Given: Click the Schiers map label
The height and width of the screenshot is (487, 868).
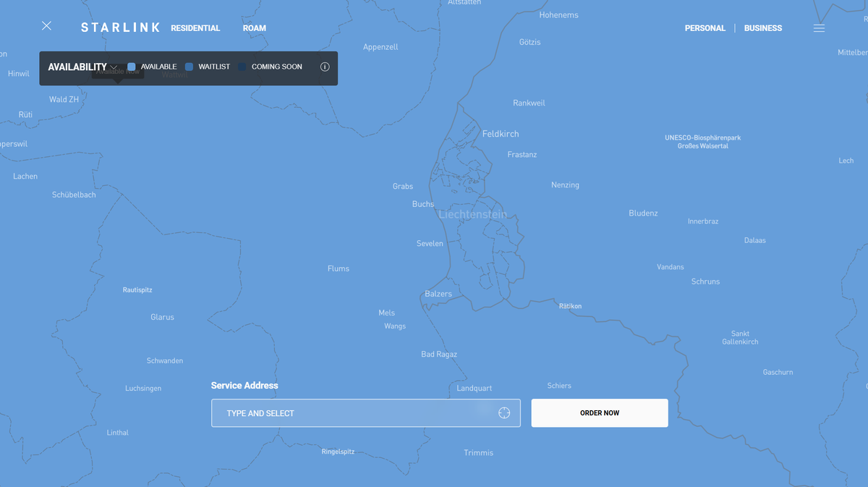Looking at the screenshot, I should tap(559, 386).
